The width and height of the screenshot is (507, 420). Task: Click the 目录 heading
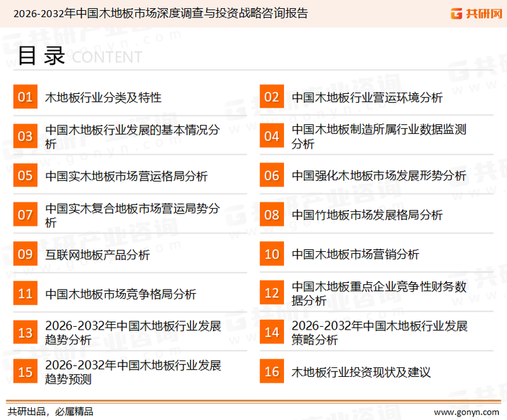41,55
